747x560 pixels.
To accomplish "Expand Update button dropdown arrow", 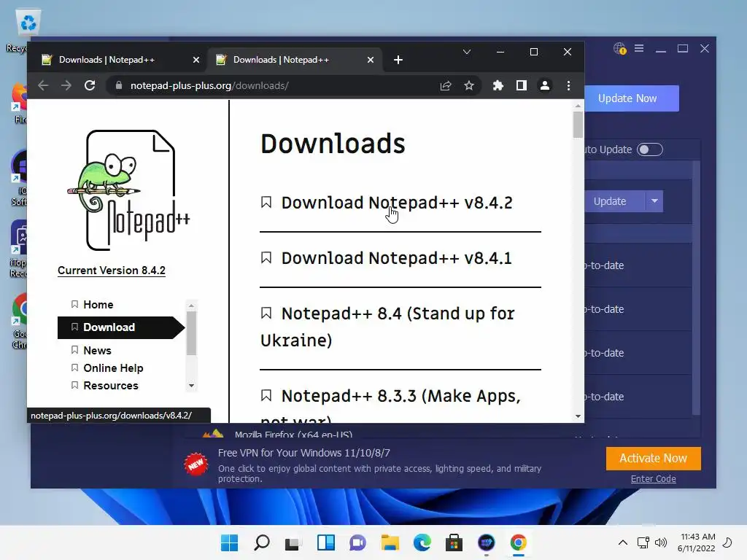I will (x=654, y=201).
